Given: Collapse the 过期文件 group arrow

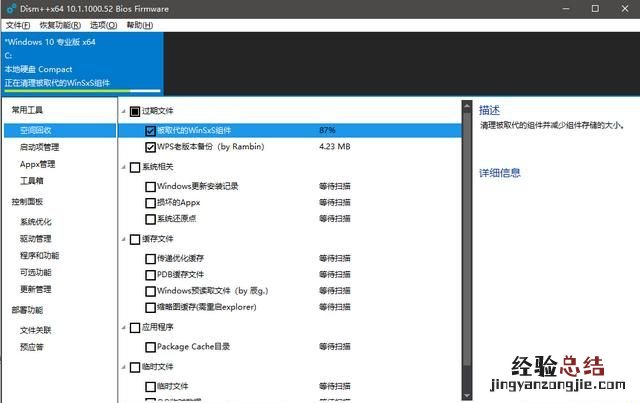Looking at the screenshot, I should [124, 111].
